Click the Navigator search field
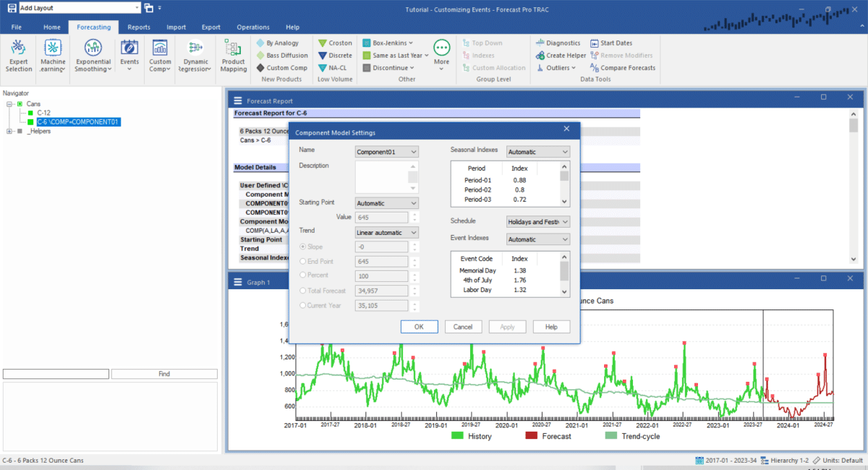The height and width of the screenshot is (470, 868). tap(56, 374)
